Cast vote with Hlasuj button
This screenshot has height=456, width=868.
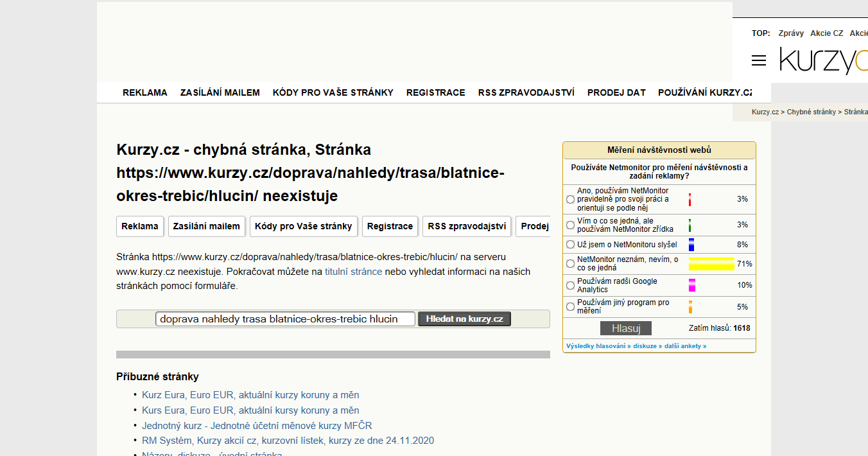tap(626, 328)
